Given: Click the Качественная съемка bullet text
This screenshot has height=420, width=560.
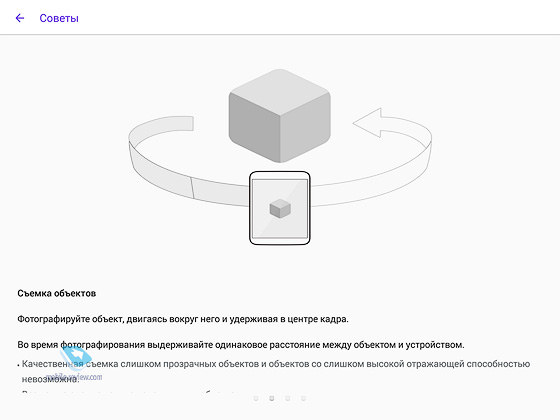Looking at the screenshot, I should (276, 371).
